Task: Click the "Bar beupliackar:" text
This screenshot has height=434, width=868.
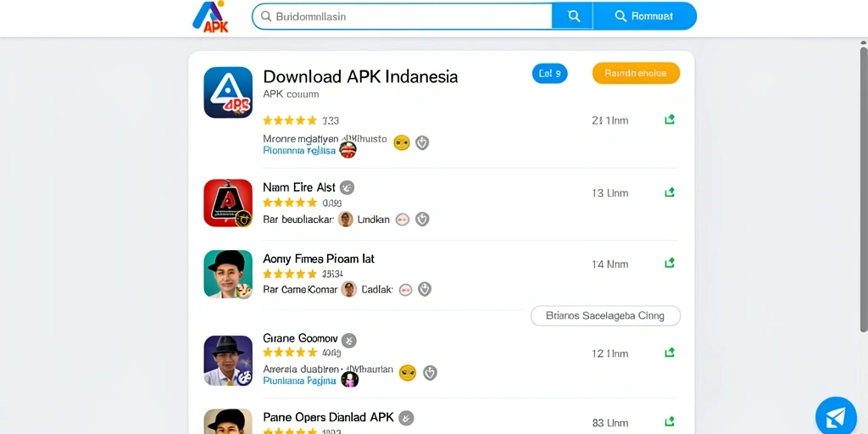Action: coord(298,220)
